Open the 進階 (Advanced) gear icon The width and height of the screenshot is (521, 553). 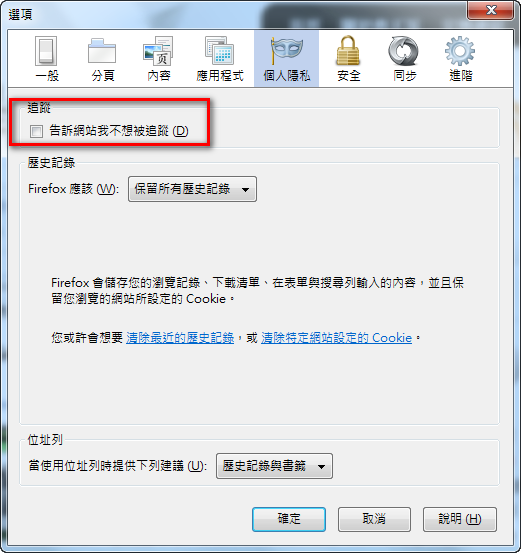click(x=460, y=51)
